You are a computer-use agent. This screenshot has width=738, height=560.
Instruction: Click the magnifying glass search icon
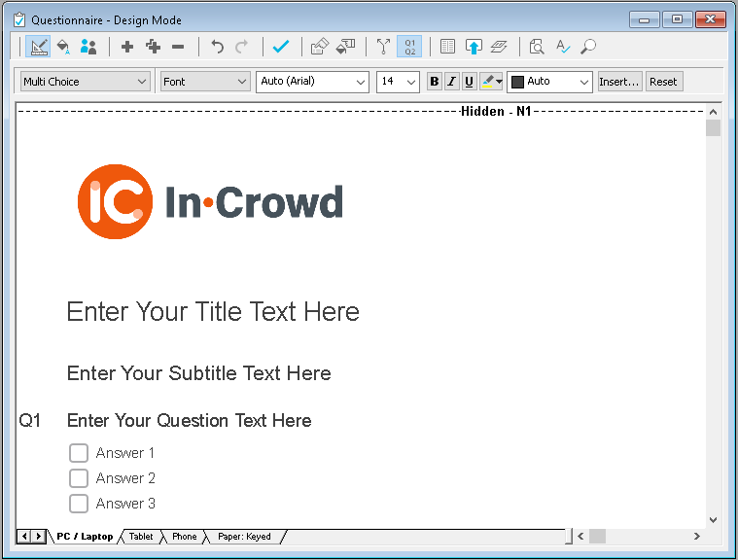point(588,46)
